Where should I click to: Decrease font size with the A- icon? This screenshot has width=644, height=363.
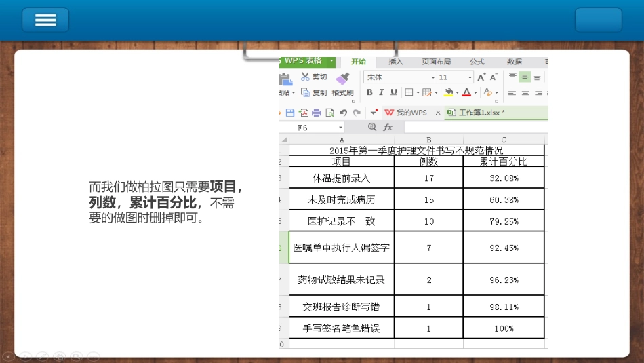coord(494,77)
